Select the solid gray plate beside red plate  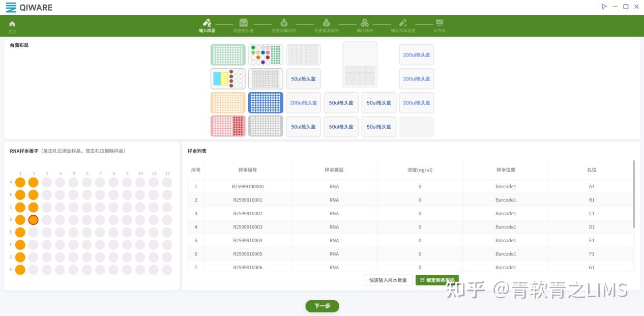[x=266, y=126]
